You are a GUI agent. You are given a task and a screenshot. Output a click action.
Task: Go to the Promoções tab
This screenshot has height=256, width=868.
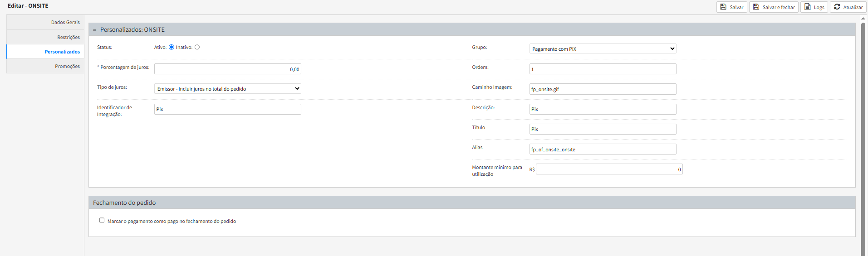point(67,66)
